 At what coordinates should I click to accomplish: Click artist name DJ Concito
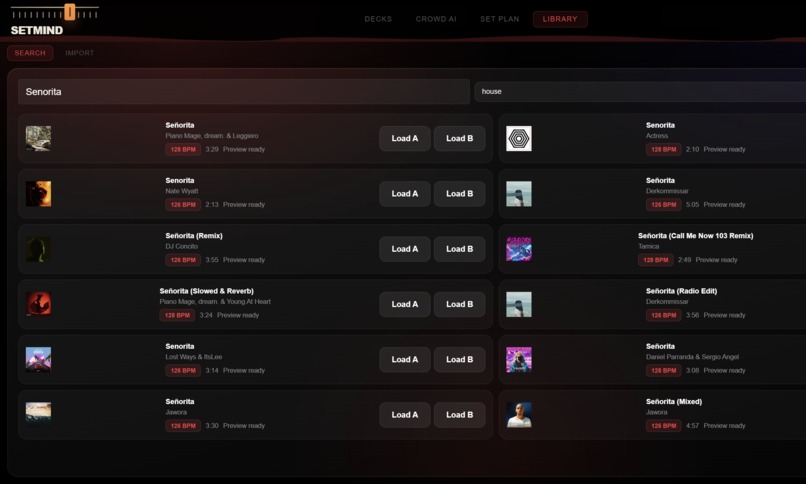[181, 247]
